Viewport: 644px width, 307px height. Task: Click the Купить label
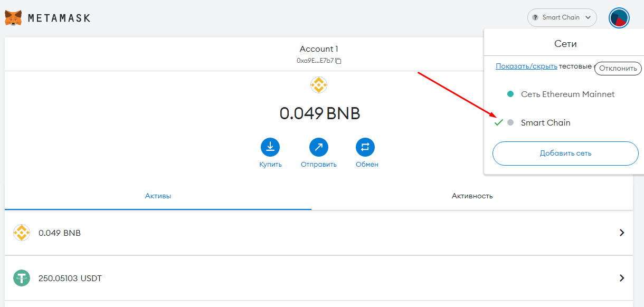pyautogui.click(x=270, y=165)
